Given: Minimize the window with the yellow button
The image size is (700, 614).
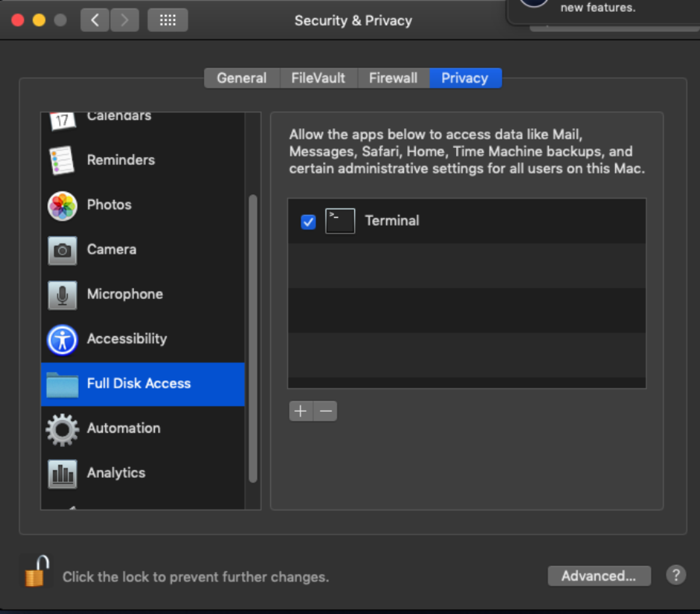Looking at the screenshot, I should [x=39, y=20].
